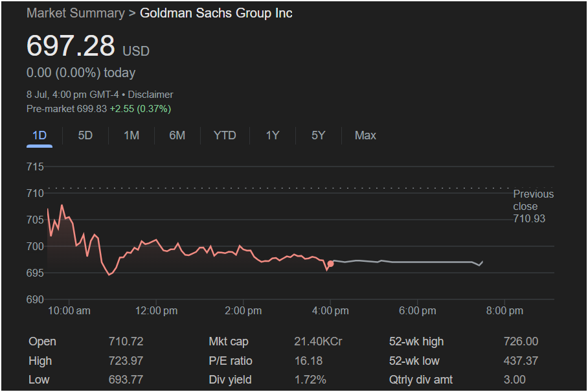Switch to the 5D chart tab
This screenshot has height=392, width=588.
pyautogui.click(x=85, y=135)
